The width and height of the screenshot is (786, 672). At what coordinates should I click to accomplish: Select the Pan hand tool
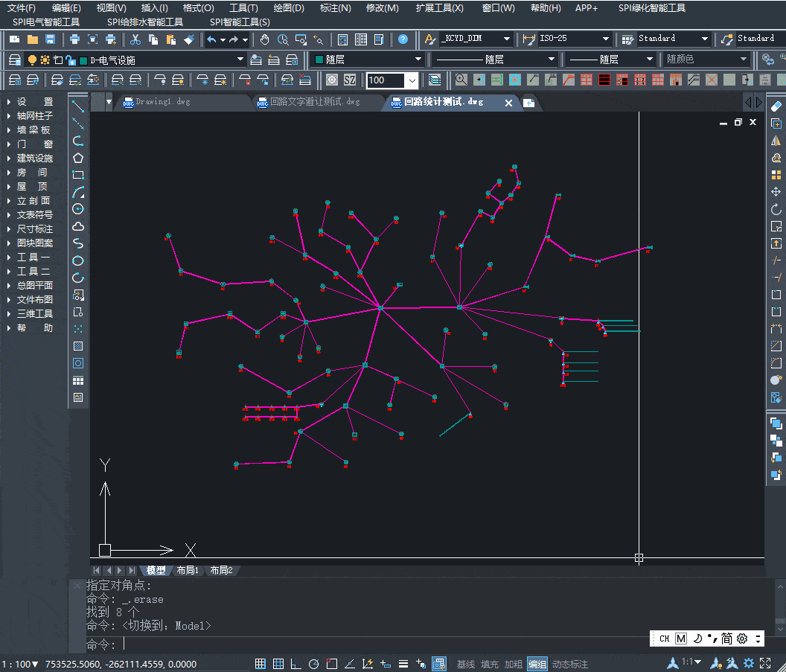[265, 39]
